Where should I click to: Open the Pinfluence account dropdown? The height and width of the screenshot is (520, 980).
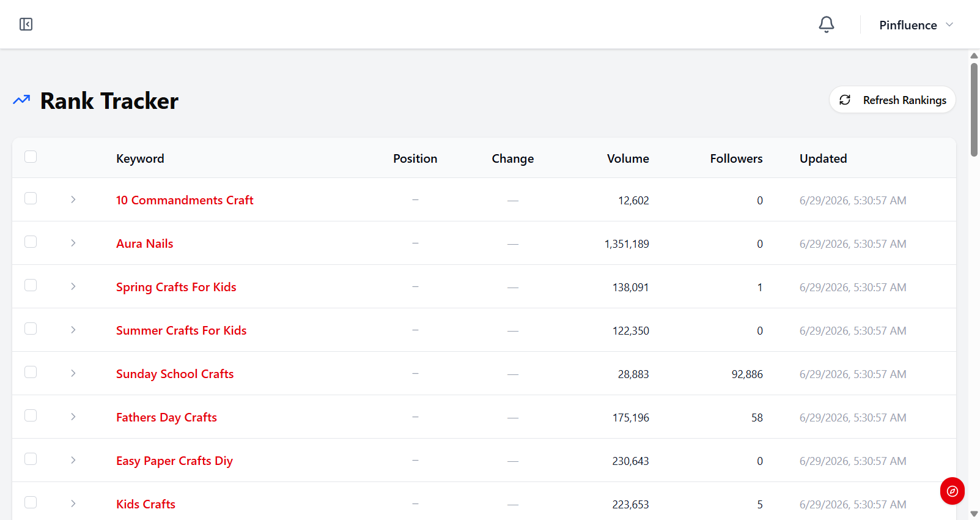(x=916, y=25)
